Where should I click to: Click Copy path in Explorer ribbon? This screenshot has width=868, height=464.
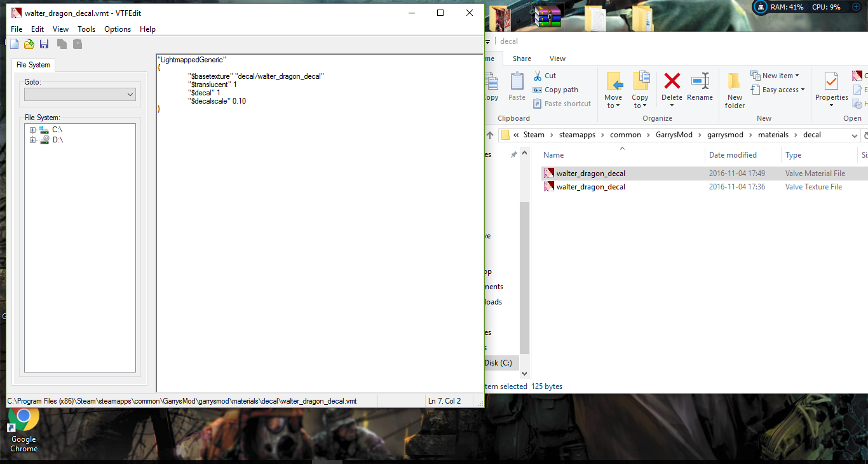(555, 90)
